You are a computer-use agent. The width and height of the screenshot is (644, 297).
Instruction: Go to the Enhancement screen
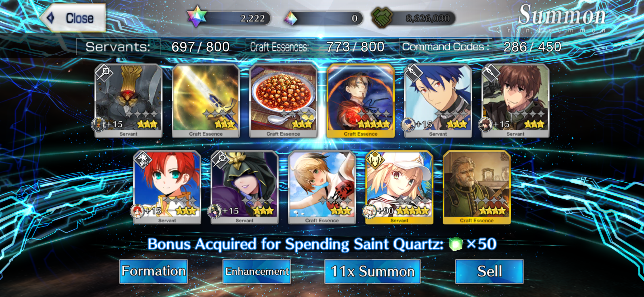[x=257, y=271]
